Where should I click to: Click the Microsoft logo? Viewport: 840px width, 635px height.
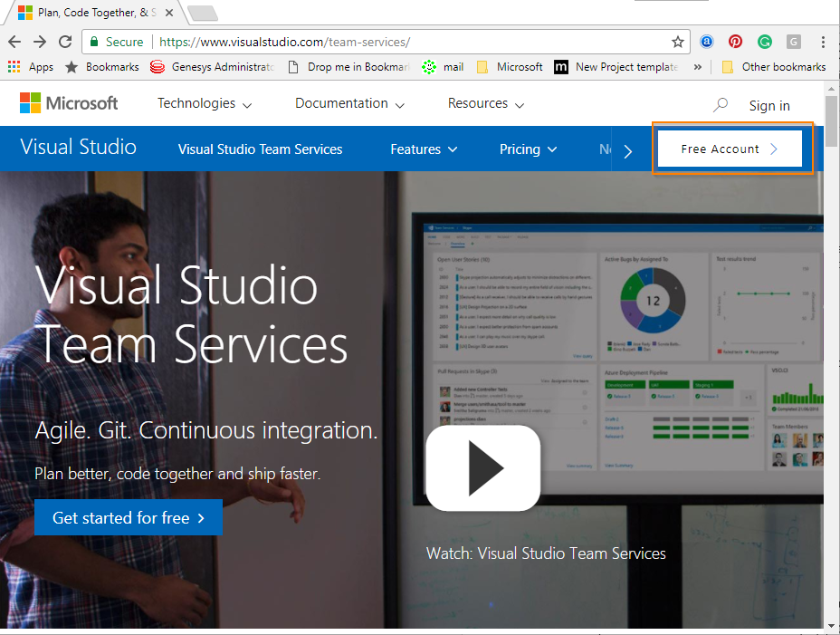tap(69, 103)
